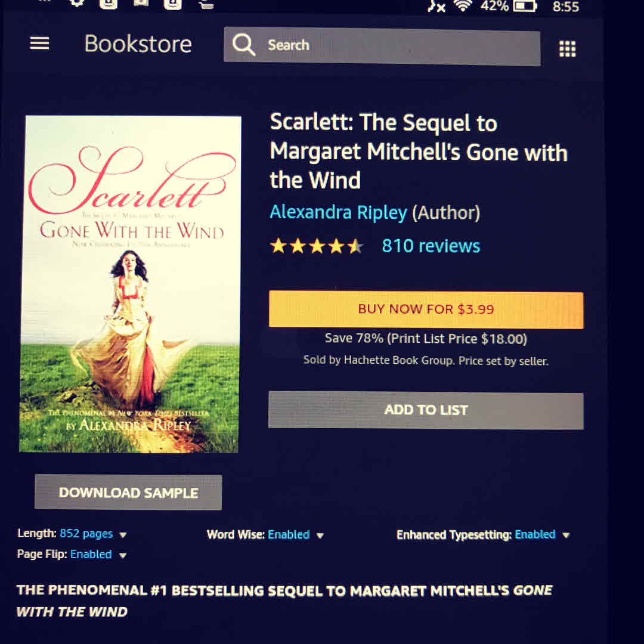Open the apps grid icon

[x=567, y=49]
